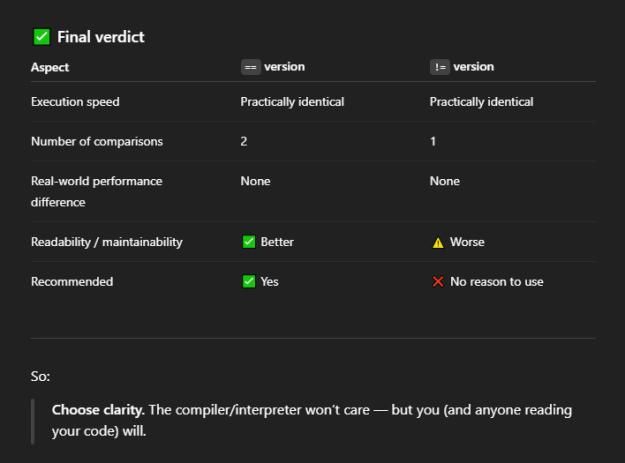Screen dimensions: 625x463
Task: Click the Aspect column header
Action: (50, 67)
